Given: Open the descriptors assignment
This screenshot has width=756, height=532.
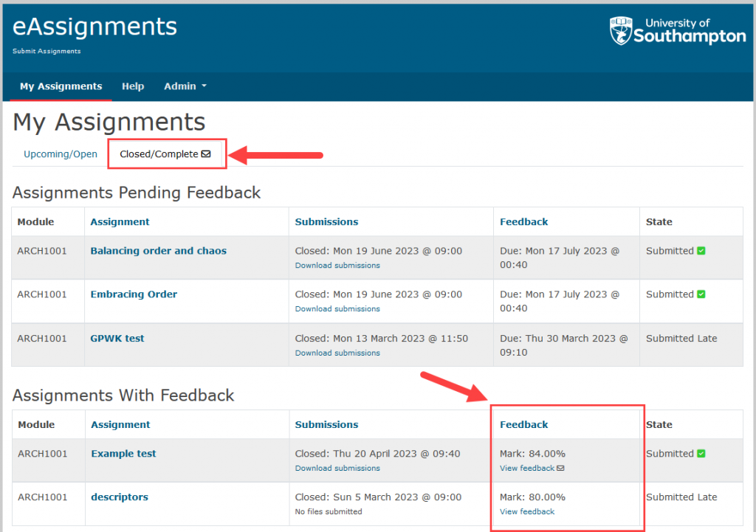Looking at the screenshot, I should pyautogui.click(x=120, y=497).
